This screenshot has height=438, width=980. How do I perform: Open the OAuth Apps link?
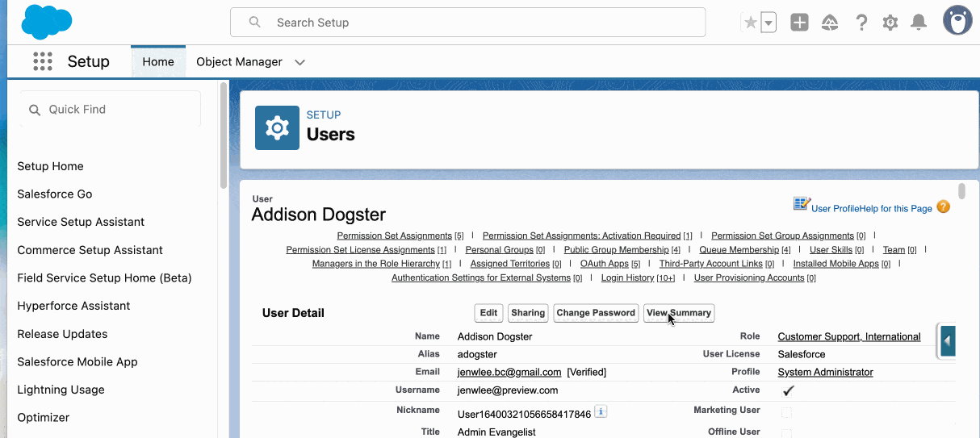(x=605, y=264)
